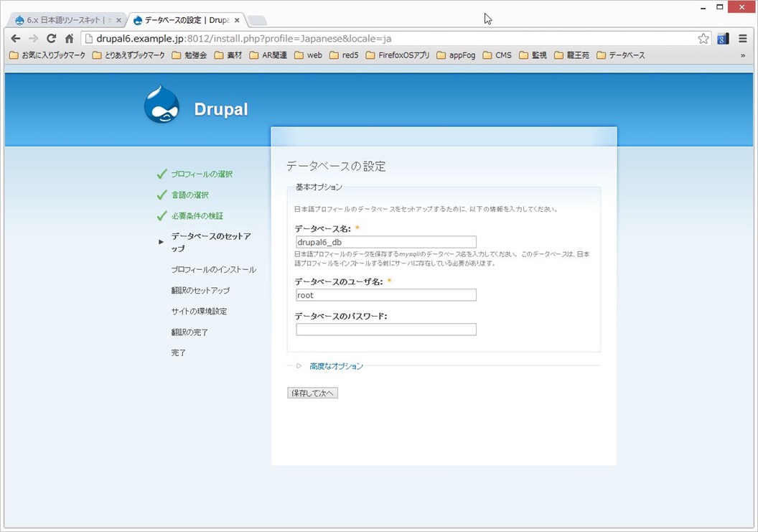Click 基本オプション fieldset legend

tap(319, 187)
